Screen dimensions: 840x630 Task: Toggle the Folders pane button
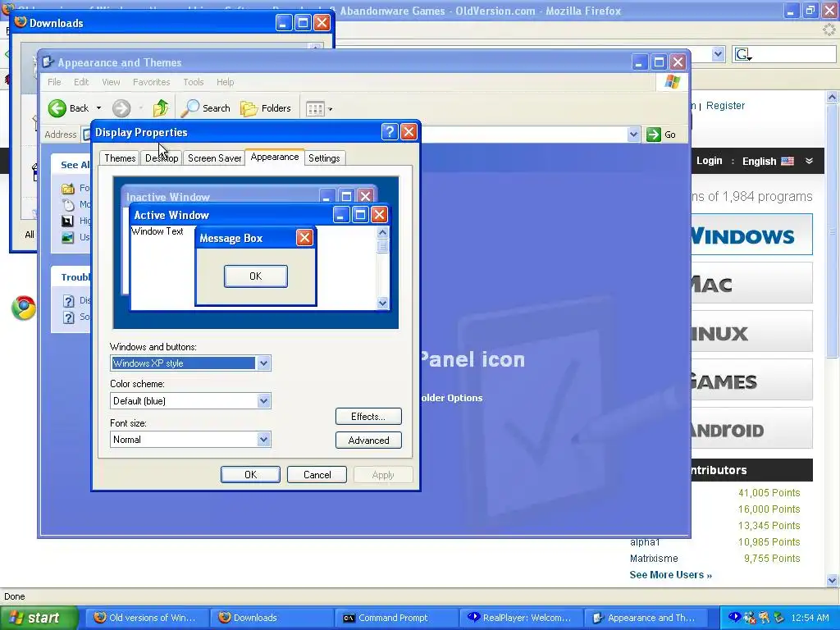pos(265,108)
